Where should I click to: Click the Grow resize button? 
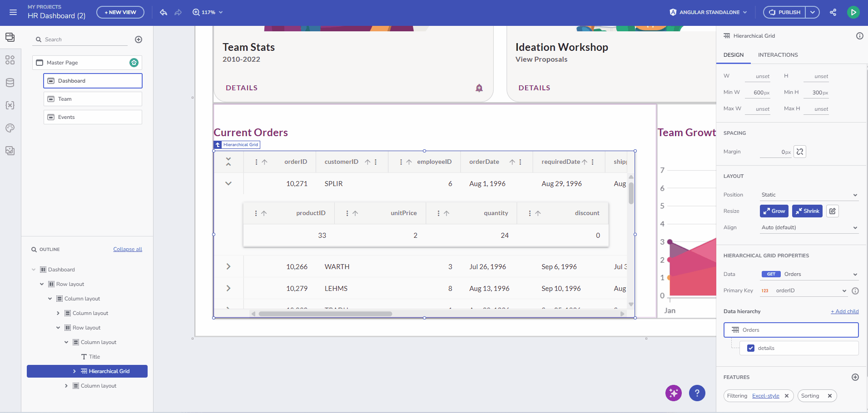coord(774,211)
